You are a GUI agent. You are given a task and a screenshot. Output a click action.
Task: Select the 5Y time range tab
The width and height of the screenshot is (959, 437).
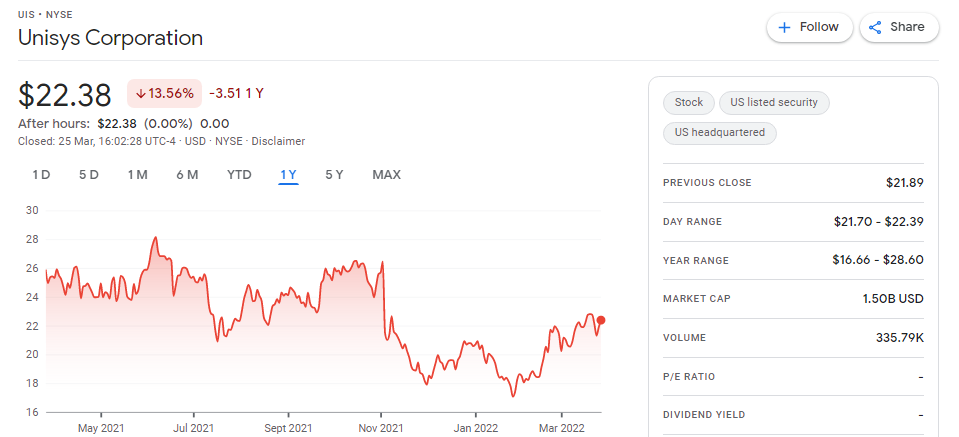coord(334,175)
